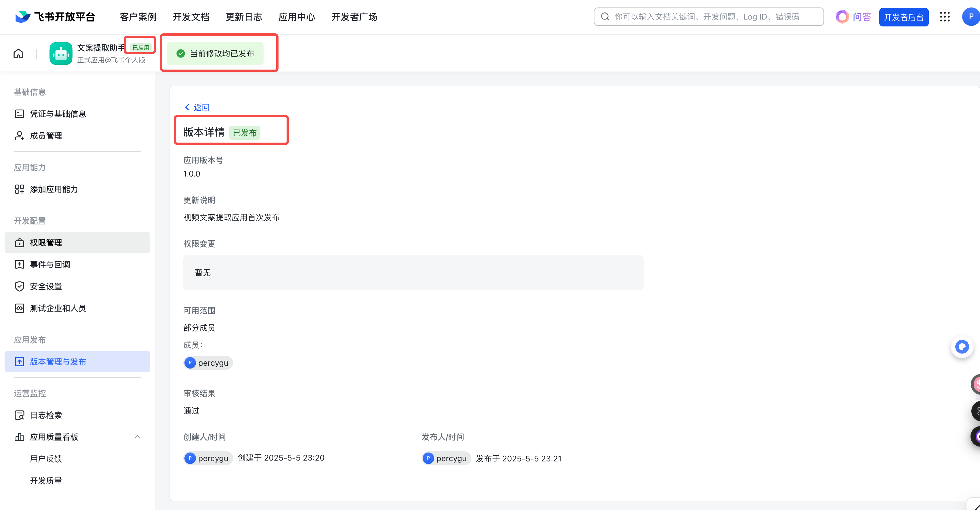The height and width of the screenshot is (510, 980).
Task: Go to 更新日志 in the top navigation
Action: tap(244, 17)
